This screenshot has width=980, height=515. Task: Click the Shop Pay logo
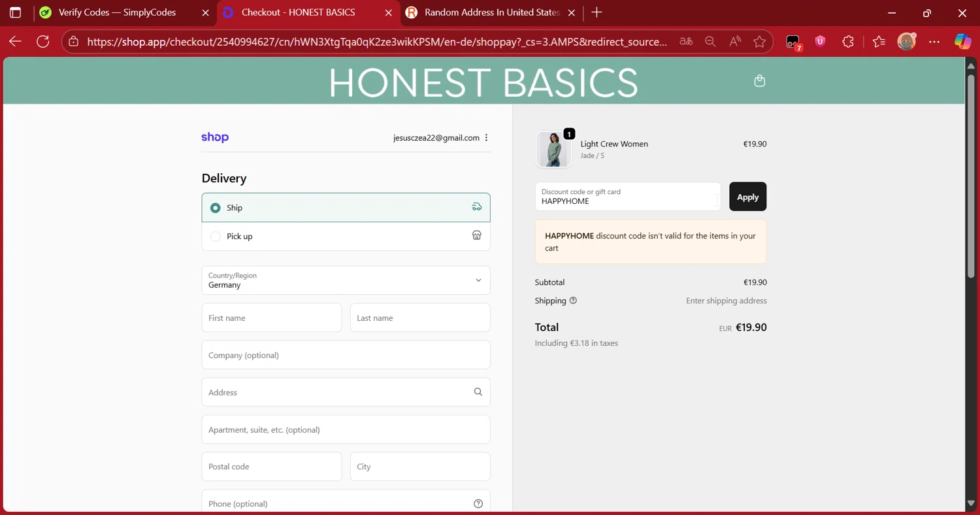pos(215,137)
